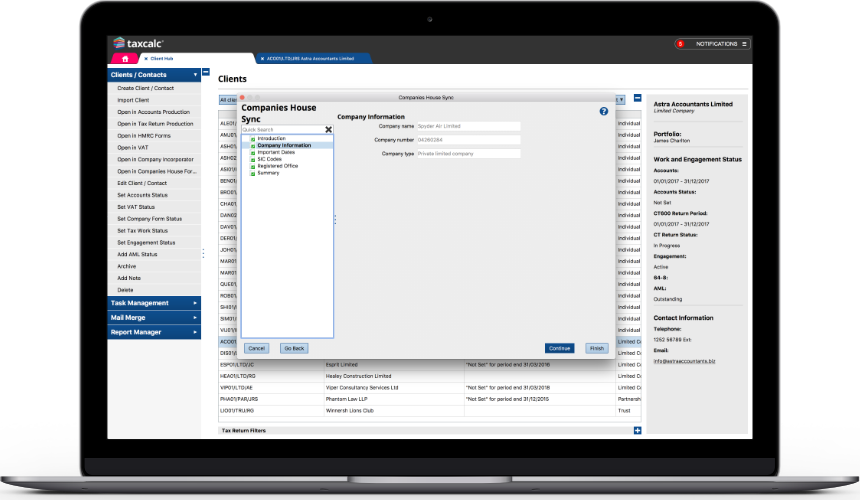
Task: Open the notifications menu icon
Action: 744,44
